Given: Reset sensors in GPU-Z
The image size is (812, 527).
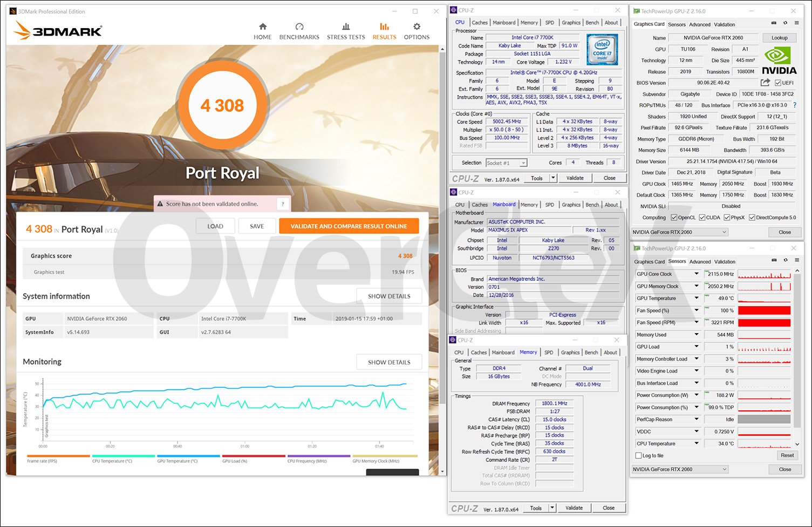Looking at the screenshot, I should click(x=787, y=455).
